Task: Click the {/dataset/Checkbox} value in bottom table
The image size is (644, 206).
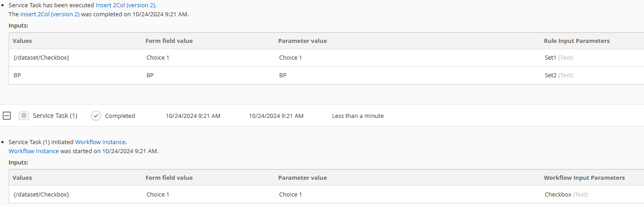Action: coord(41,194)
